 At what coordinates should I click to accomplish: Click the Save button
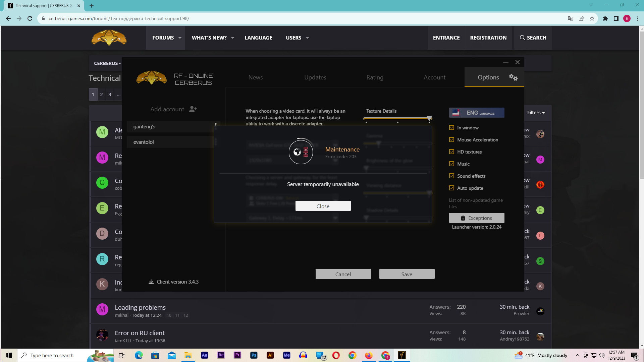pyautogui.click(x=407, y=274)
